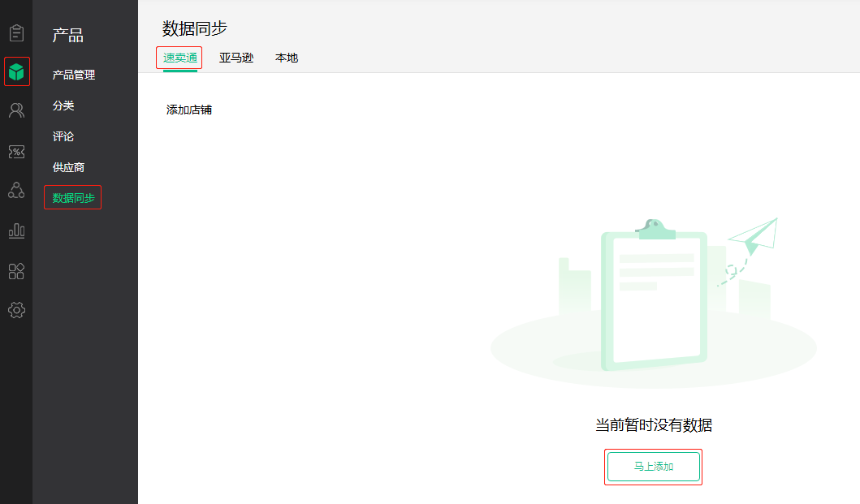The height and width of the screenshot is (504, 860).
Task: Open the 供应商 menu item
Action: (x=68, y=167)
